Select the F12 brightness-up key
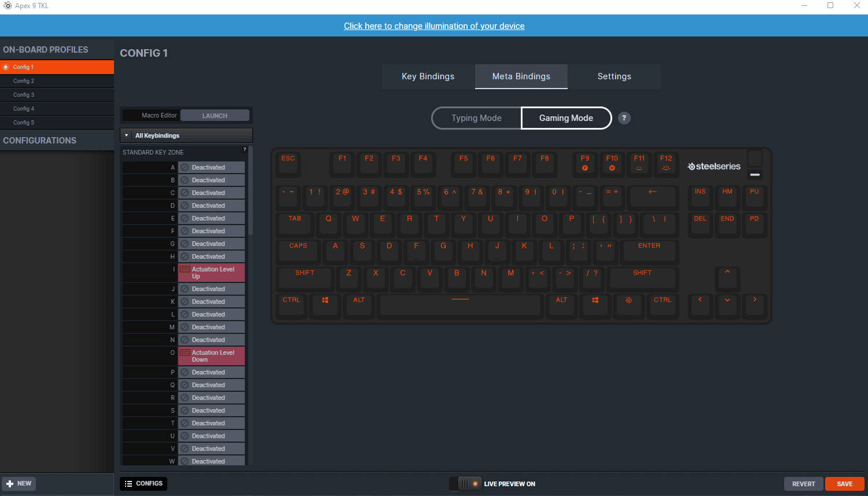 (x=666, y=164)
